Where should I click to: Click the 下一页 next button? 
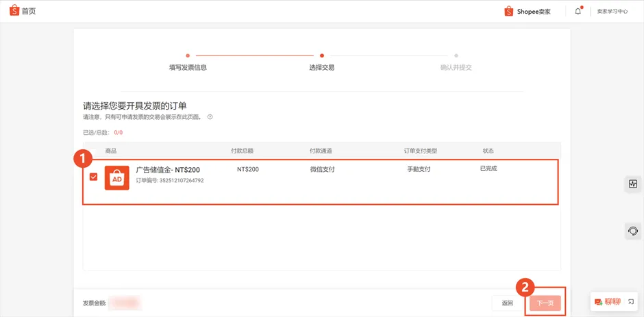545,303
